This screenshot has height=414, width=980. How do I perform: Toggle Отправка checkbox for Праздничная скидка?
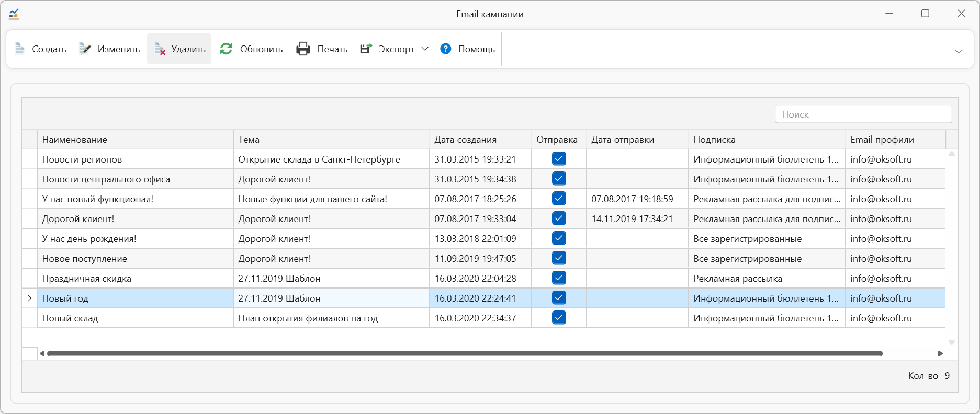[559, 278]
